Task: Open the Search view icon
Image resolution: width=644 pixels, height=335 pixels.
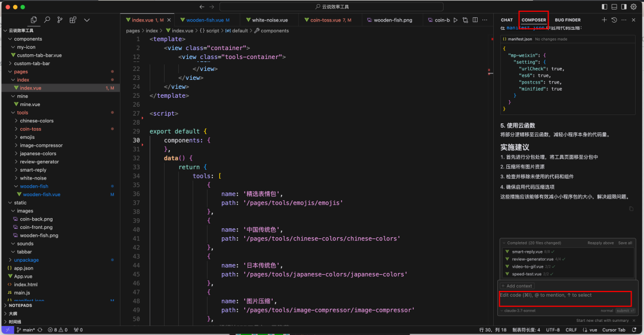Action: pyautogui.click(x=47, y=20)
